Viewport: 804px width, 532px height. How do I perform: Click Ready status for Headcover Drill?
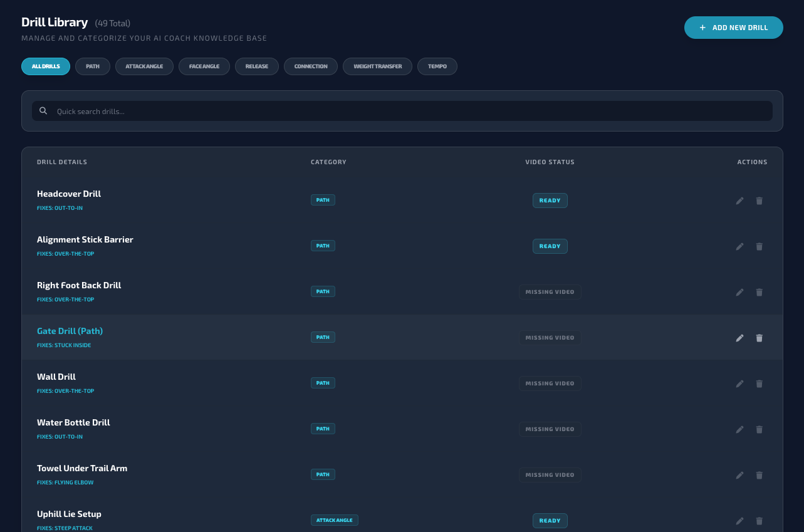(550, 201)
